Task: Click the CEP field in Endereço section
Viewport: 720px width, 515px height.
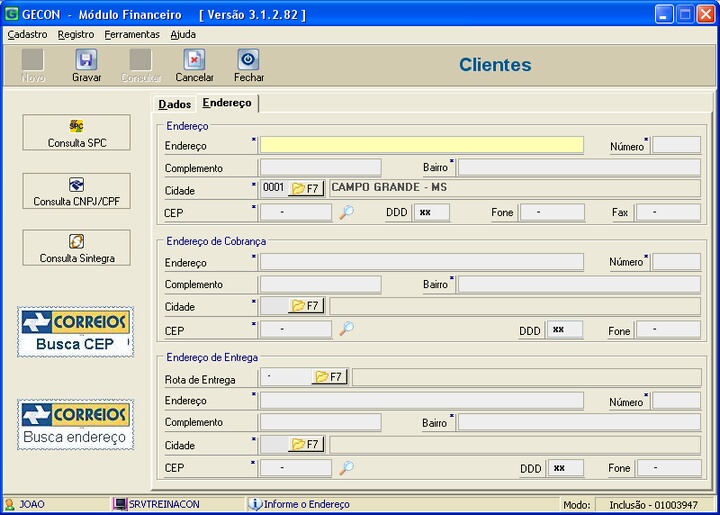Action: tap(296, 213)
